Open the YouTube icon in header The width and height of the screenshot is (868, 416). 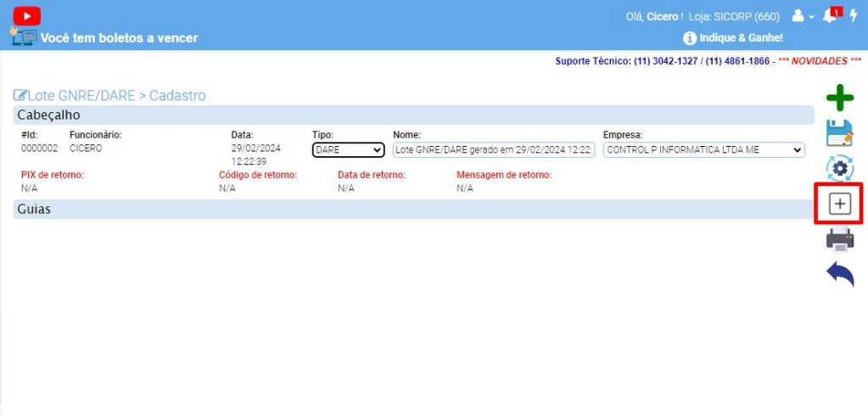(x=27, y=16)
